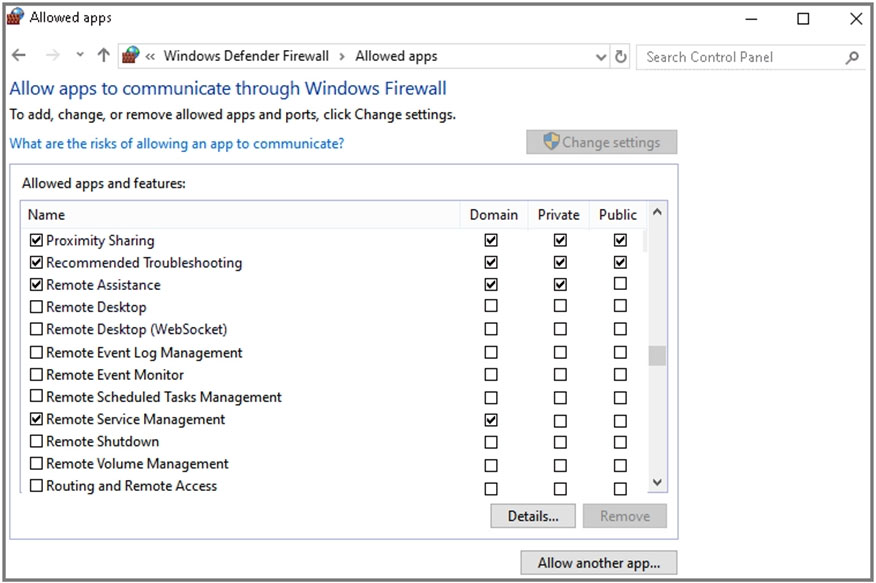The height and width of the screenshot is (583, 876).
Task: Toggle Domain checkbox for Remote Desktop
Action: point(491,306)
